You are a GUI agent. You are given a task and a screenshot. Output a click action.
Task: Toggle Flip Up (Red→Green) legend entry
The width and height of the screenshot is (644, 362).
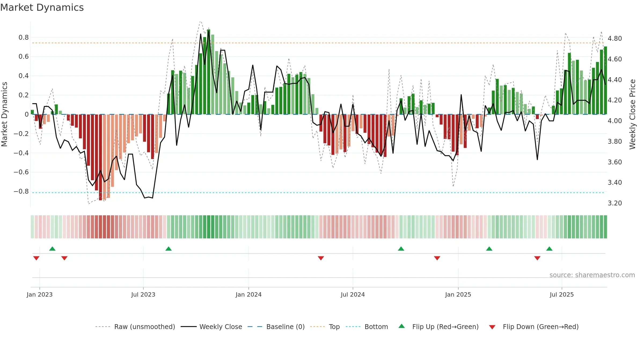point(438,327)
